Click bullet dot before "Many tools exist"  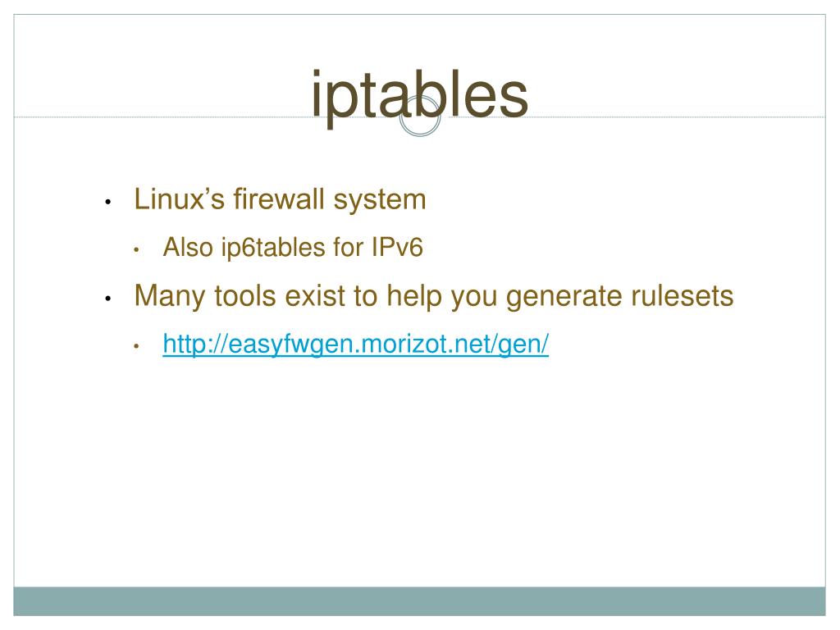pos(108,299)
